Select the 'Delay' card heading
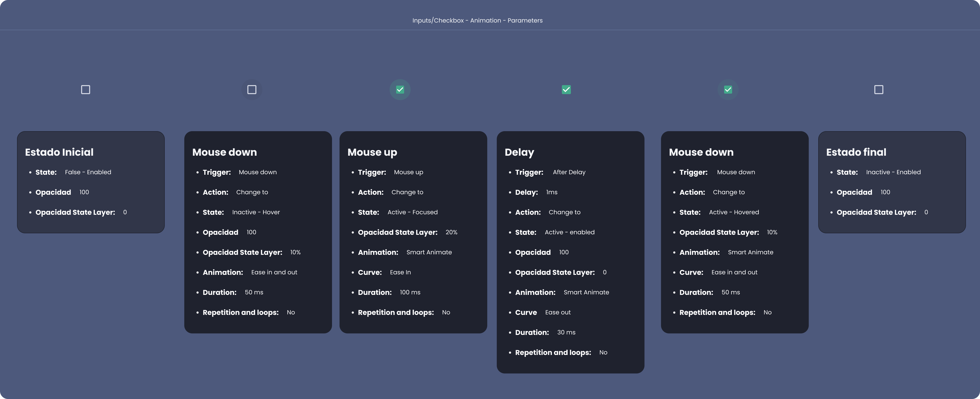Viewport: 980px width, 399px height. coord(519,152)
